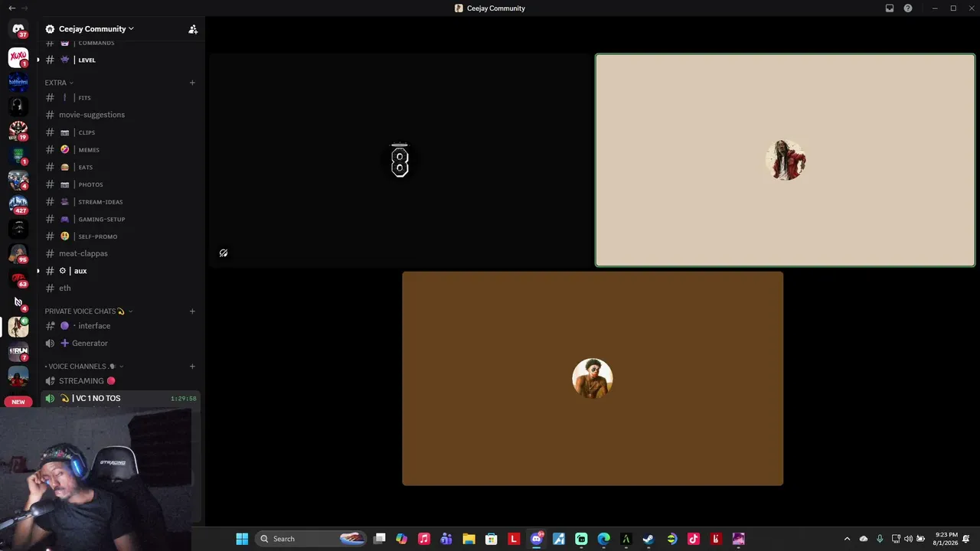Open Task View on the taskbar
Viewport: 980px width, 551px height.
380,539
